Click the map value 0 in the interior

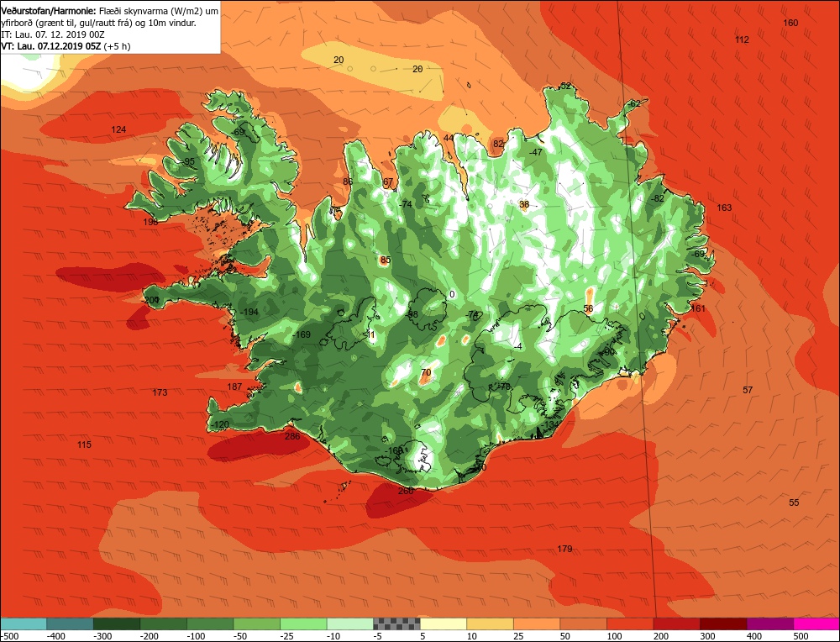[452, 294]
